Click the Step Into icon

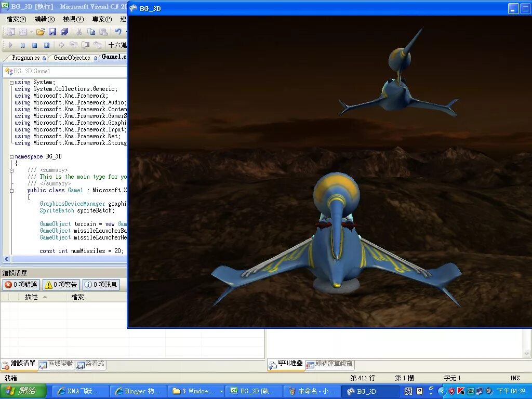74,45
